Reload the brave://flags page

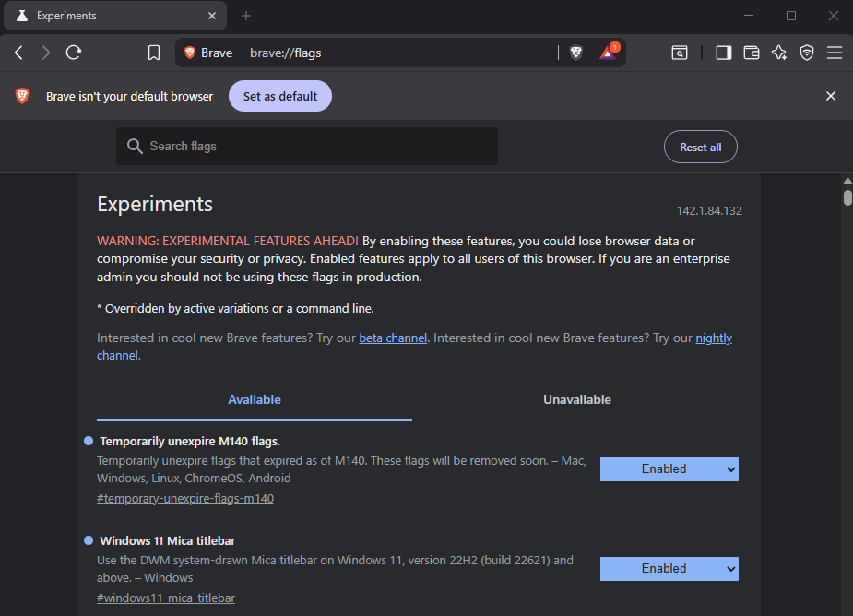(74, 53)
